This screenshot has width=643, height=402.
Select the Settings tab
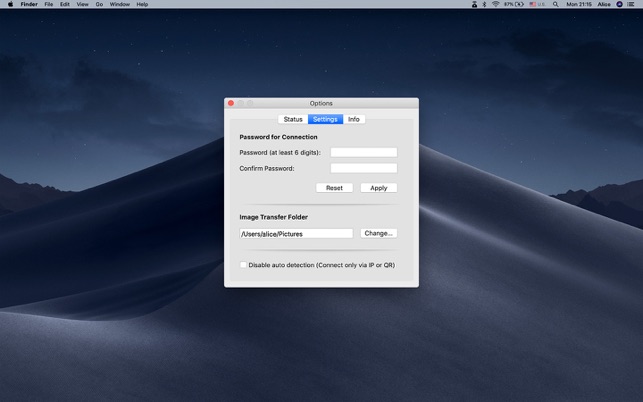325,119
